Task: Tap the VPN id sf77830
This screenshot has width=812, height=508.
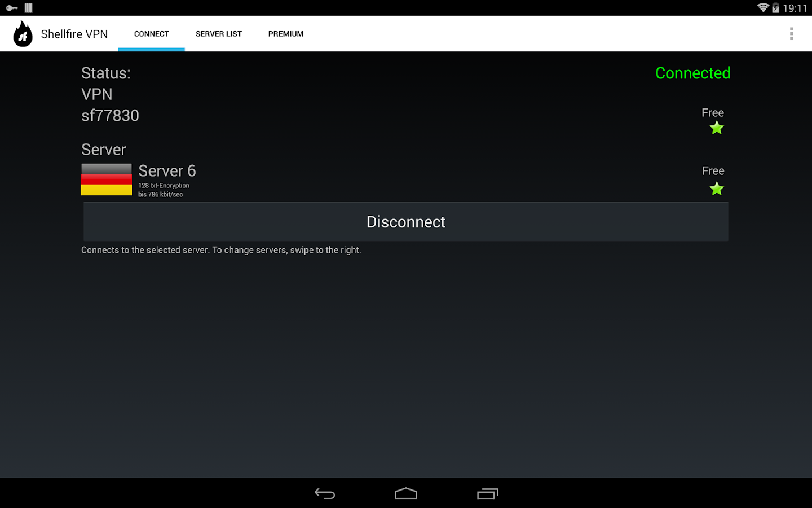Action: coord(110,116)
